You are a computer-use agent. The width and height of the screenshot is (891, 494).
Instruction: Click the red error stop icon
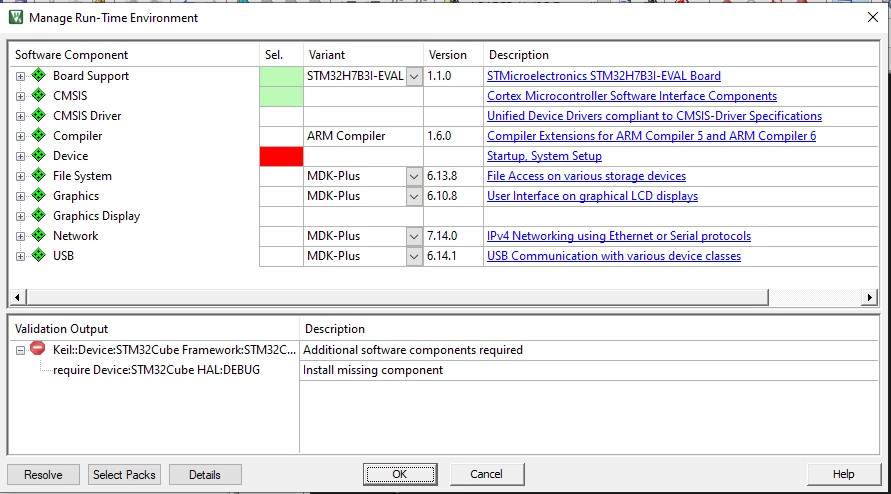(38, 348)
